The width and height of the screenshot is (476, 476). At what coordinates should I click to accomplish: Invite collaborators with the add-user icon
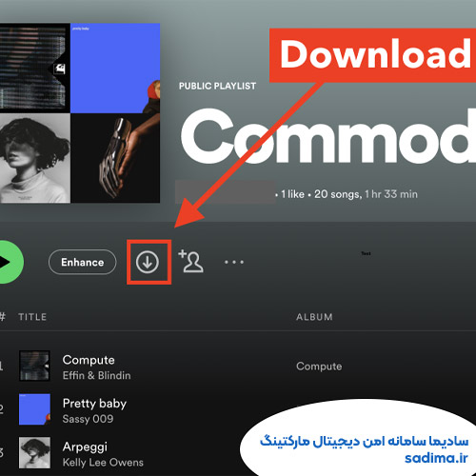[x=191, y=261]
